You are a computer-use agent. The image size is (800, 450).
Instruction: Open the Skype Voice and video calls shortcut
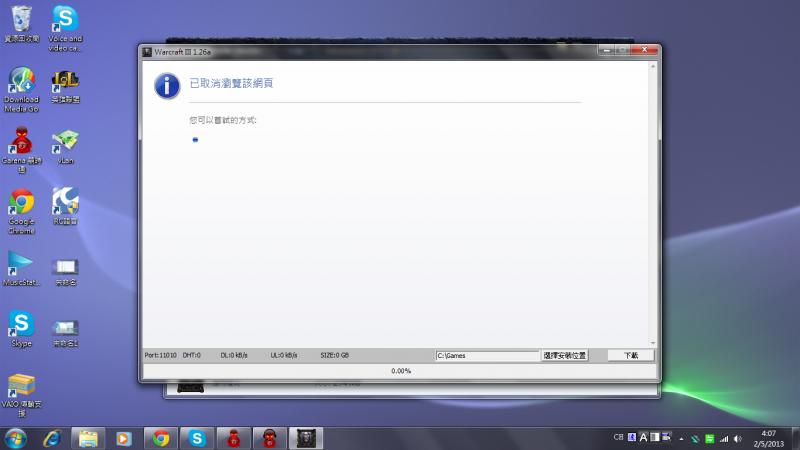tap(65, 28)
